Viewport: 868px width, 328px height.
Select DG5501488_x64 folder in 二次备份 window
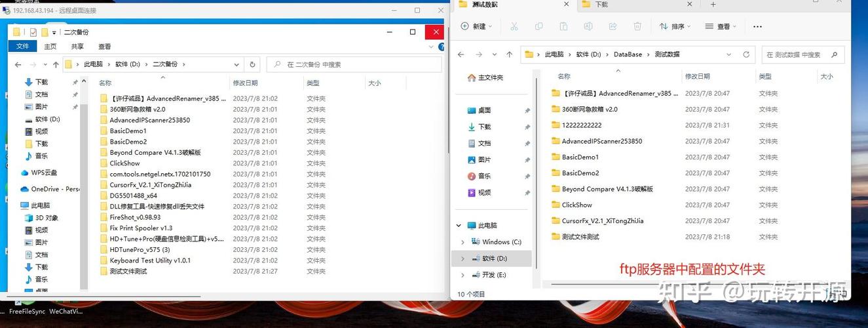point(133,195)
